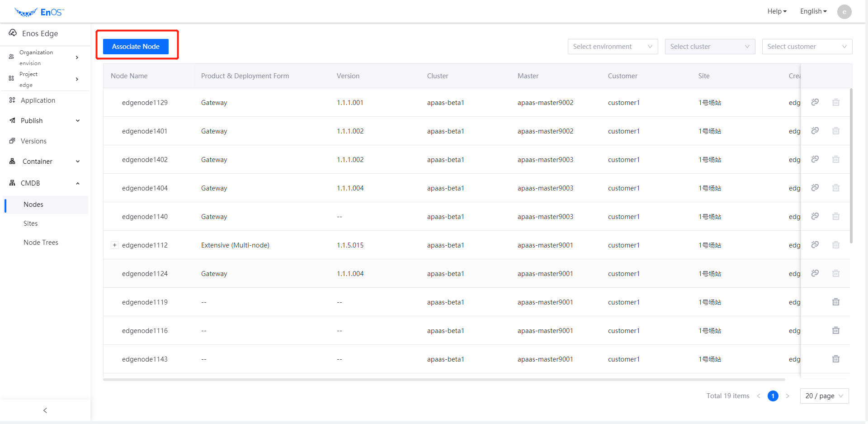Open the Help dropdown menu
The image size is (868, 424).
(777, 11)
